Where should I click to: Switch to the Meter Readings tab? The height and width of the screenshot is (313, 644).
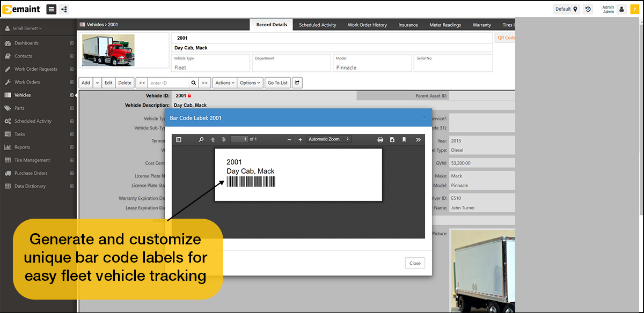click(445, 25)
